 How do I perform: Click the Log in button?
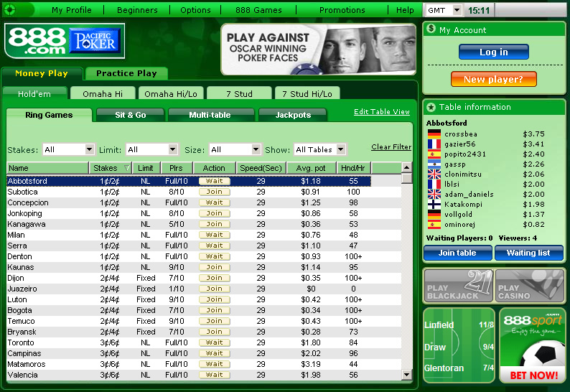pyautogui.click(x=494, y=52)
